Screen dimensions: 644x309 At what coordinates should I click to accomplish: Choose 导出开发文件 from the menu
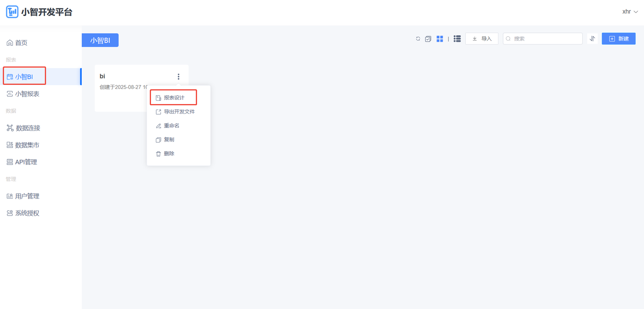[179, 112]
